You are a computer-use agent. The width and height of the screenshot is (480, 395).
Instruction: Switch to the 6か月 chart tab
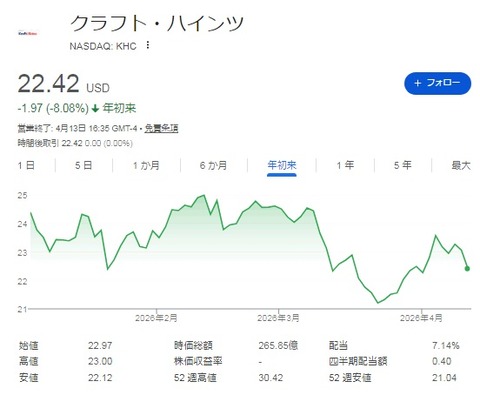pos(213,165)
